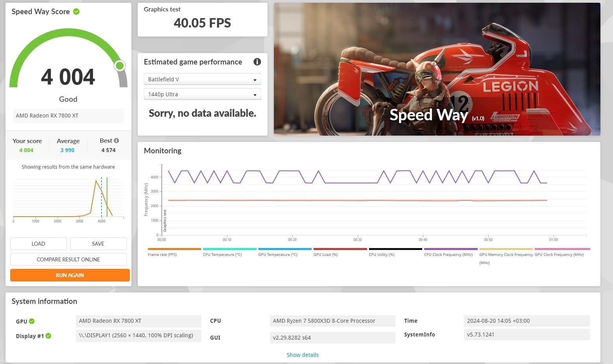This screenshot has width=613, height=364.
Task: Click the GUI version v2.29.8282 s64
Action: click(332, 338)
